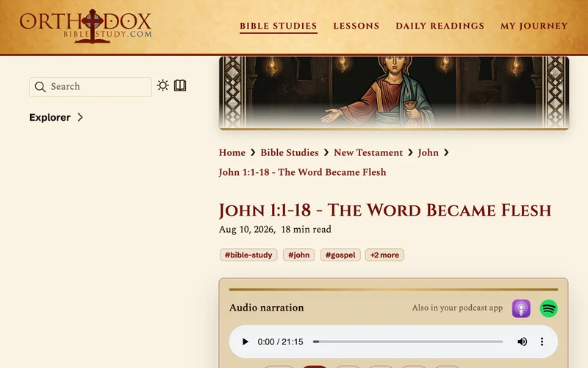Click the 'Aug 10, 2026' date text

pos(247,230)
